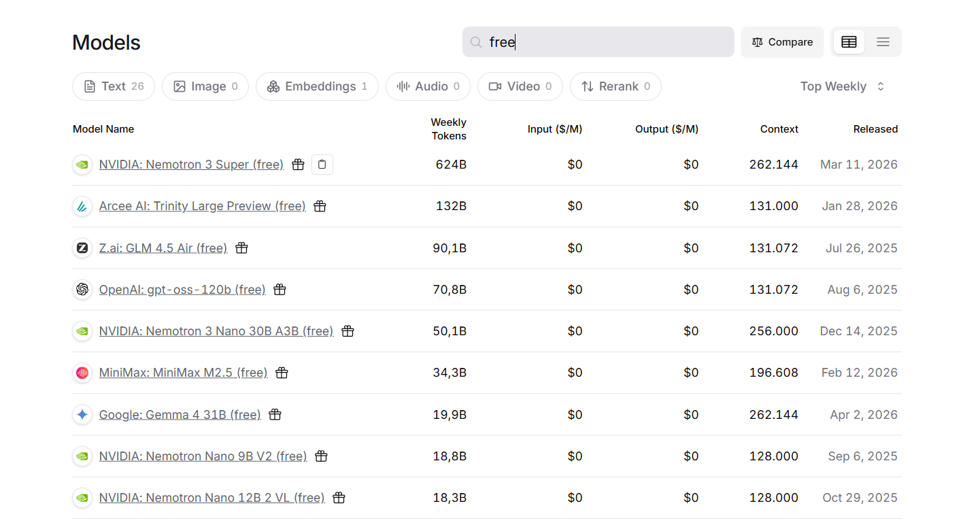980x527 pixels.
Task: Open the Top Weekly sort dropdown
Action: 842,86
